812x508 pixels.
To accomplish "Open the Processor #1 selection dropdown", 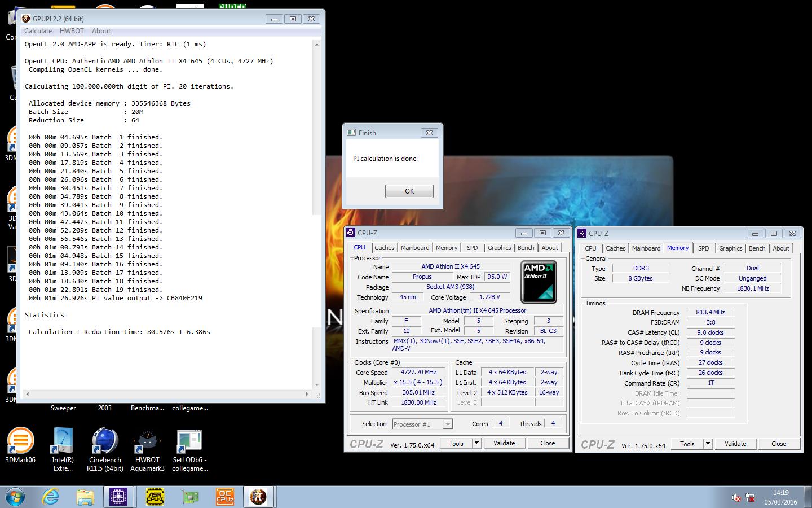I will pyautogui.click(x=422, y=424).
